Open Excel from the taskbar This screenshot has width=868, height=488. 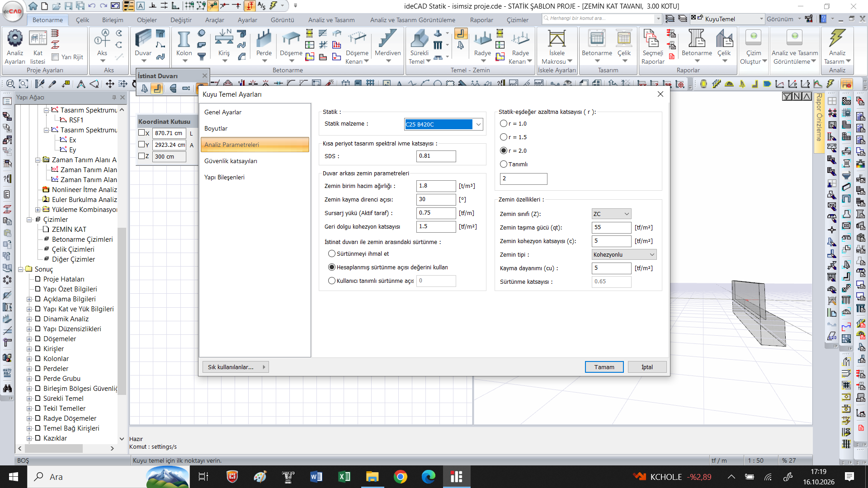pos(344,477)
